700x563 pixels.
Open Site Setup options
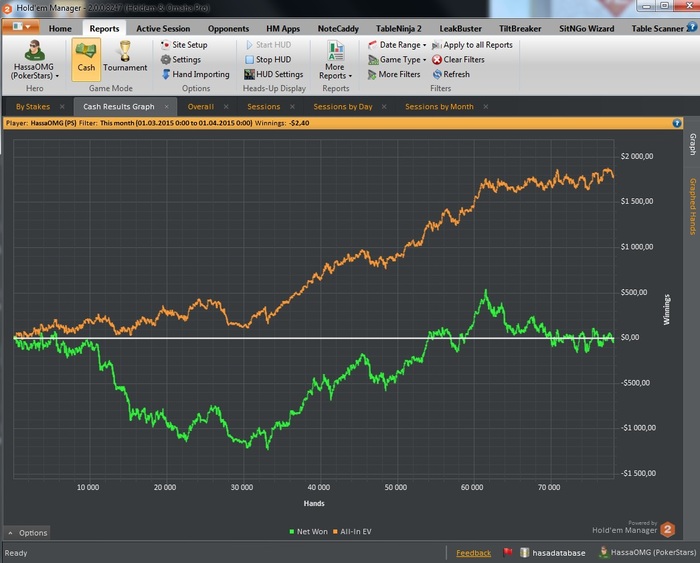click(184, 45)
